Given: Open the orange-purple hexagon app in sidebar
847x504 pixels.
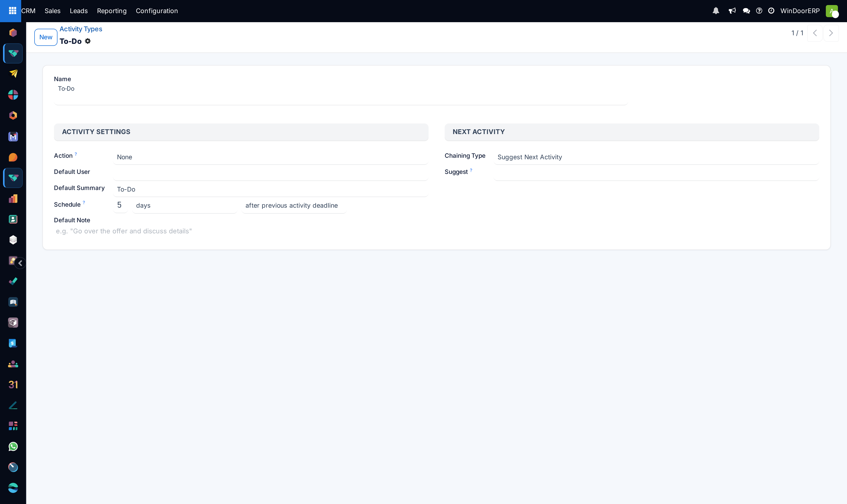Looking at the screenshot, I should tap(13, 33).
